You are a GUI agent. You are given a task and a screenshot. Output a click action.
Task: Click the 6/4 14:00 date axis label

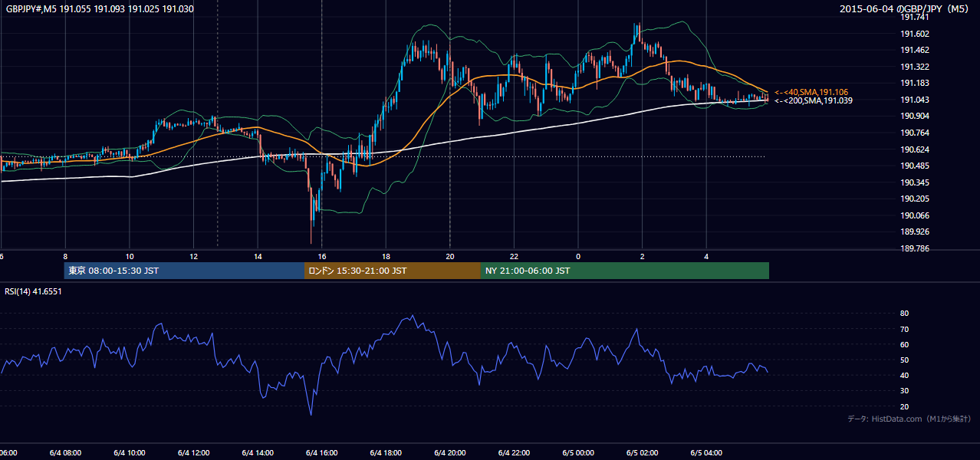tap(258, 453)
